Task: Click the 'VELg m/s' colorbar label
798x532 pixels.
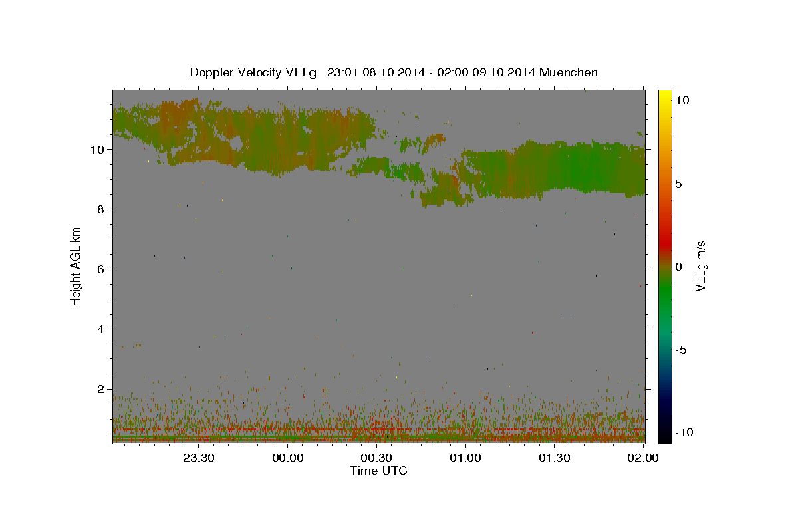Action: click(700, 266)
